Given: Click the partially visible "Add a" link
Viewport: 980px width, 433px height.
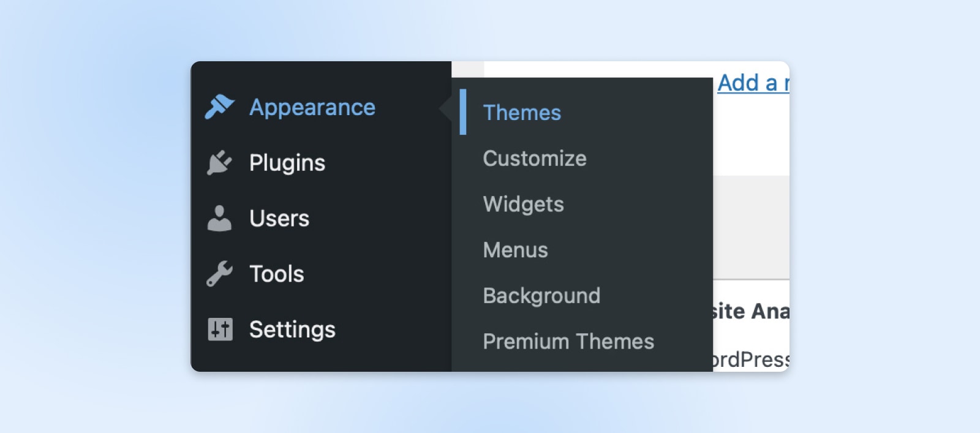Looking at the screenshot, I should 753,83.
